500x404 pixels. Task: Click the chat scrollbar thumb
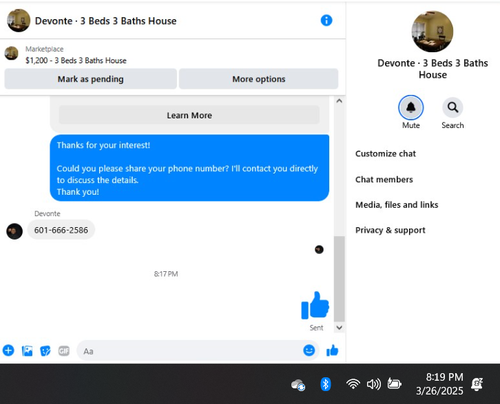(x=339, y=278)
